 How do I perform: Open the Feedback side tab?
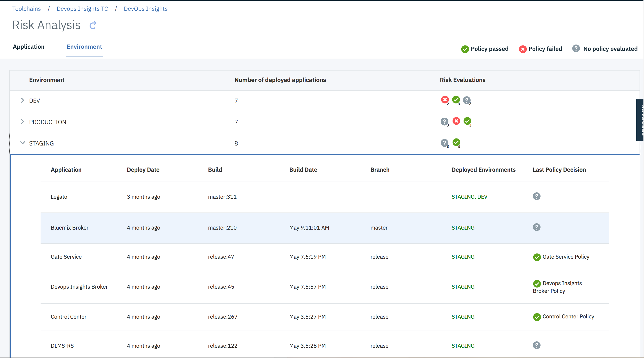click(640, 120)
